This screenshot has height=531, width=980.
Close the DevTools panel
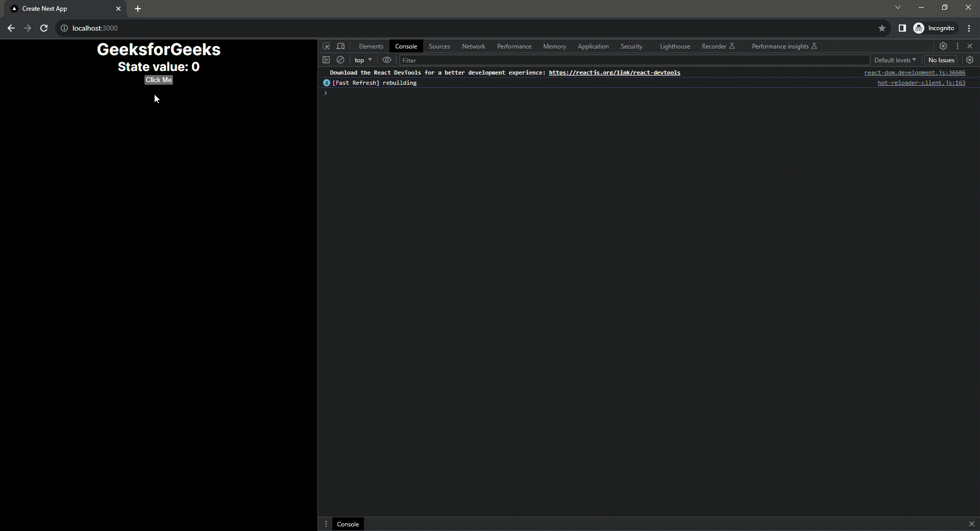[970, 46]
